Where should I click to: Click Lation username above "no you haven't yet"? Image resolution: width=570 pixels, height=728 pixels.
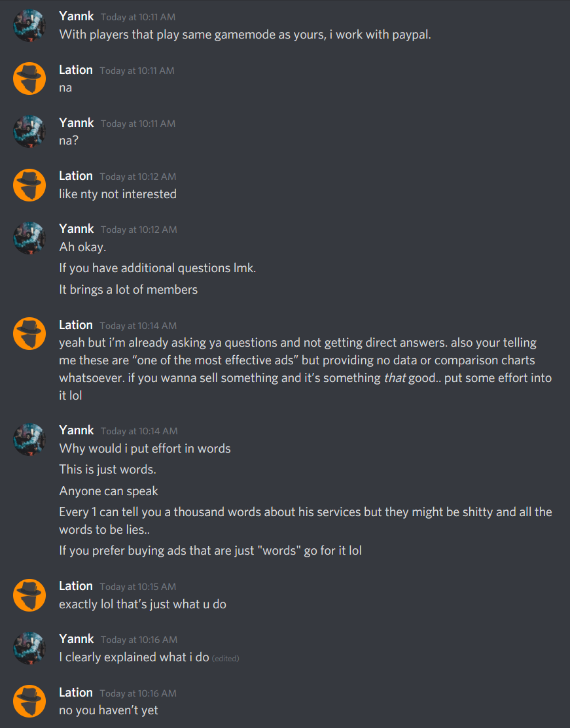[x=76, y=693]
